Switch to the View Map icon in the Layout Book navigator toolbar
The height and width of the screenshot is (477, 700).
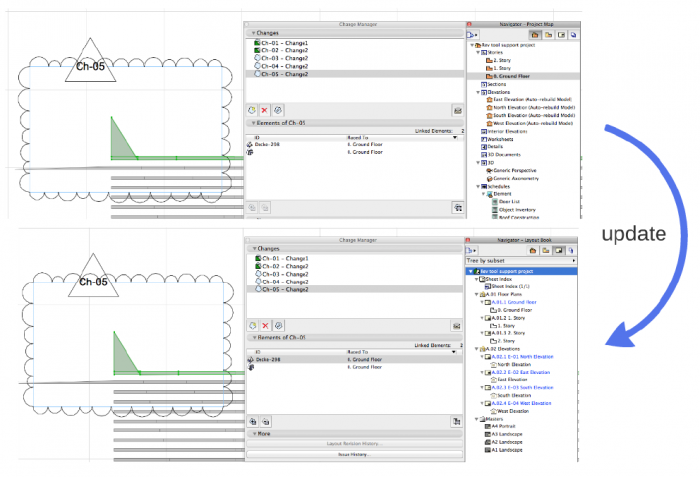[x=546, y=251]
